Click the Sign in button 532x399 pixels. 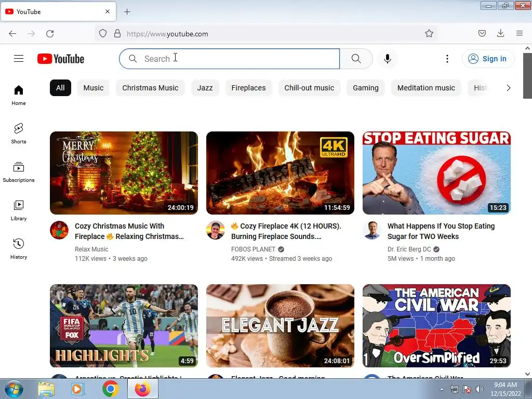pyautogui.click(x=488, y=59)
